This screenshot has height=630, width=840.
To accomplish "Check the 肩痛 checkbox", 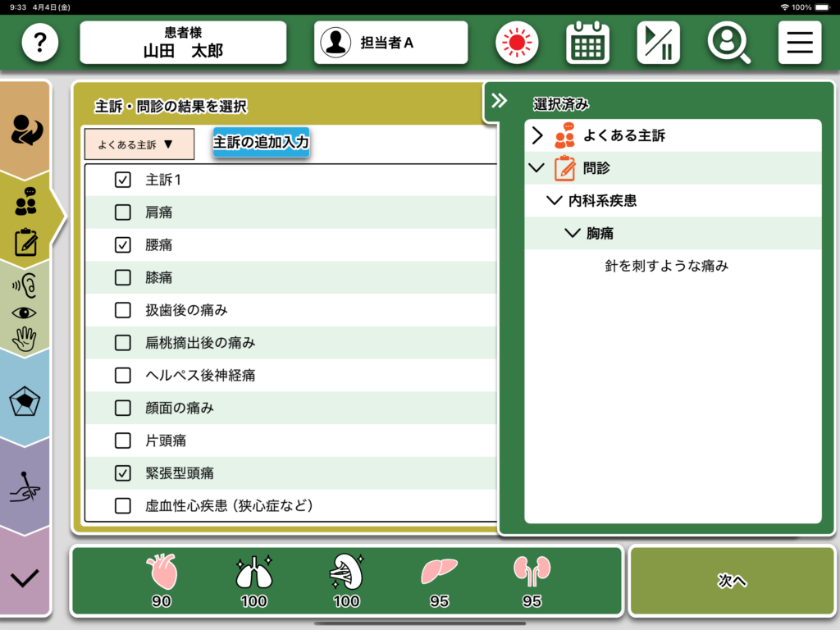I will pyautogui.click(x=123, y=212).
